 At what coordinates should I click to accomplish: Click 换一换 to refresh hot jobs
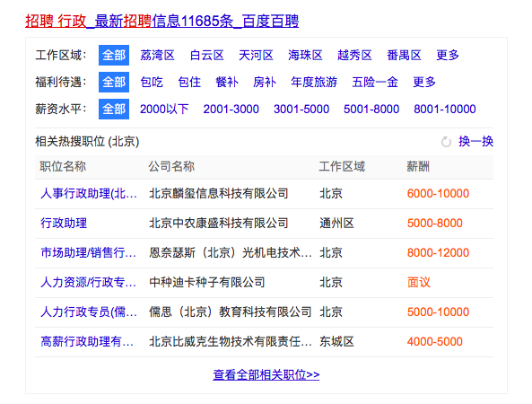coord(476,141)
